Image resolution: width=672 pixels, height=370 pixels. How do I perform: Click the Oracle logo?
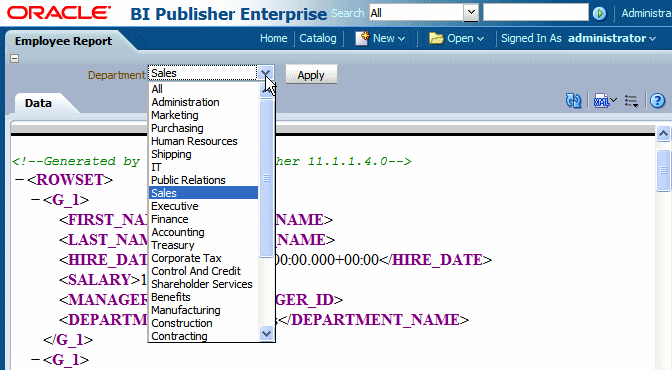pyautogui.click(x=59, y=13)
